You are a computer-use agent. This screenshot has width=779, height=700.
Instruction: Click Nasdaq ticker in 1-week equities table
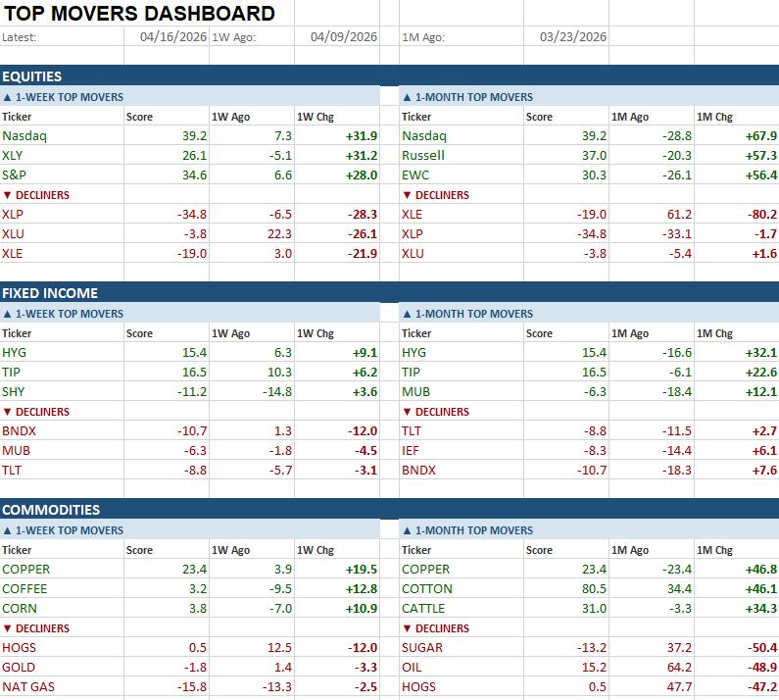[x=62, y=135]
